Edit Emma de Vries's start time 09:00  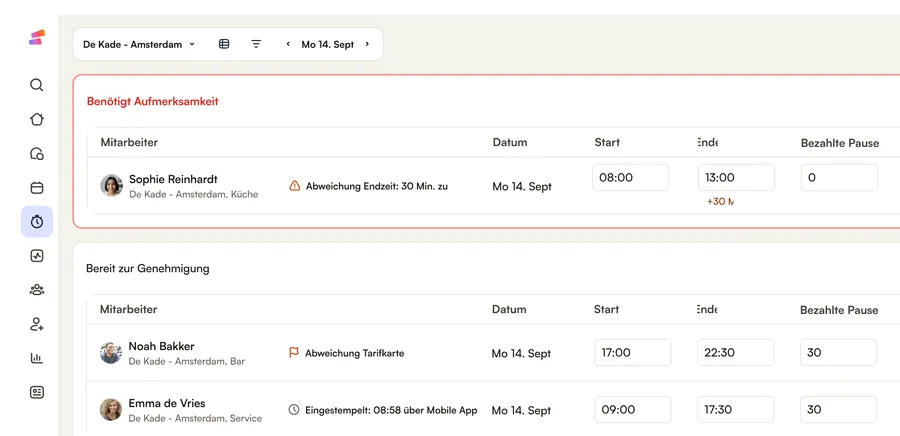[633, 410]
